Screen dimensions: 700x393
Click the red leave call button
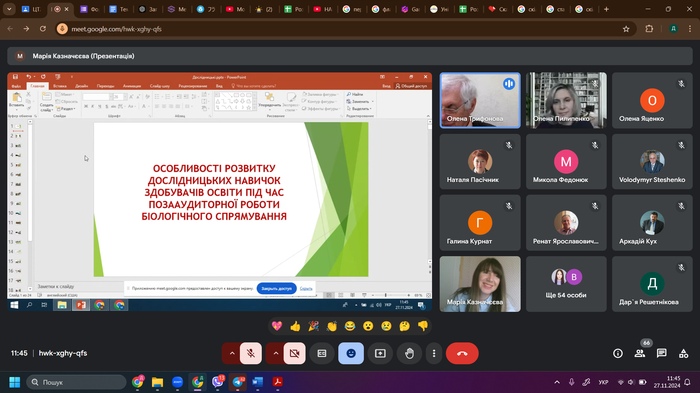[462, 353]
